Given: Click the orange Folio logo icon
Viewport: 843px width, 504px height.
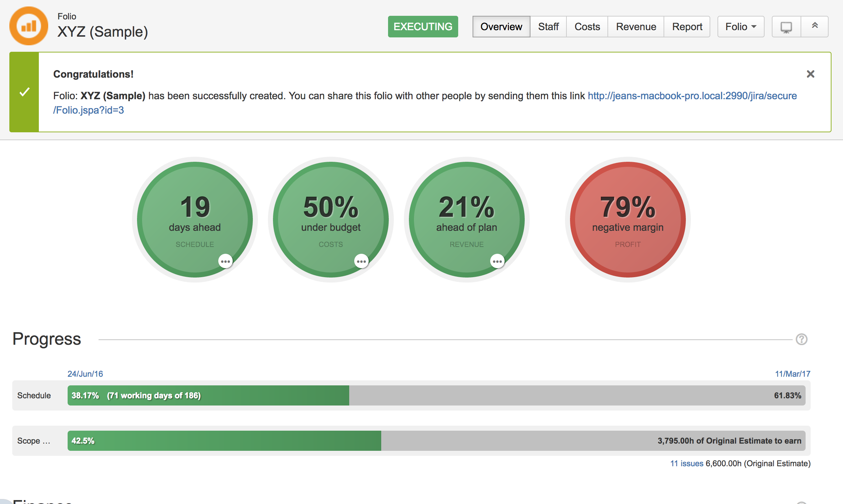Looking at the screenshot, I should [x=28, y=26].
